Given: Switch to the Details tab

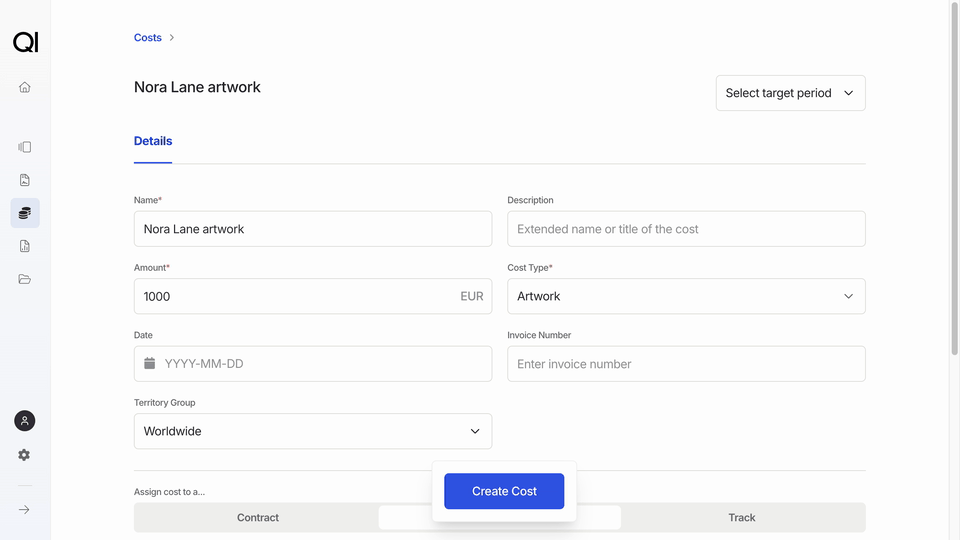Looking at the screenshot, I should click(x=153, y=141).
